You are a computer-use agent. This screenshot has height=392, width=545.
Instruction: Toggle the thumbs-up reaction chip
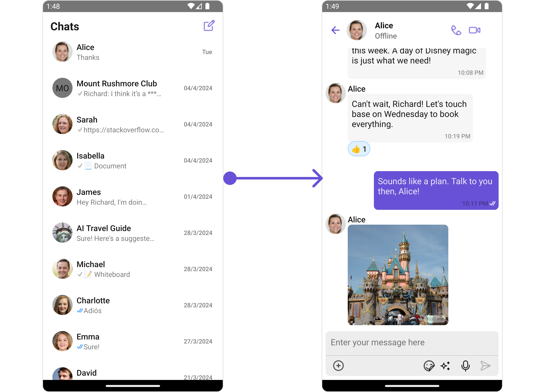(359, 149)
